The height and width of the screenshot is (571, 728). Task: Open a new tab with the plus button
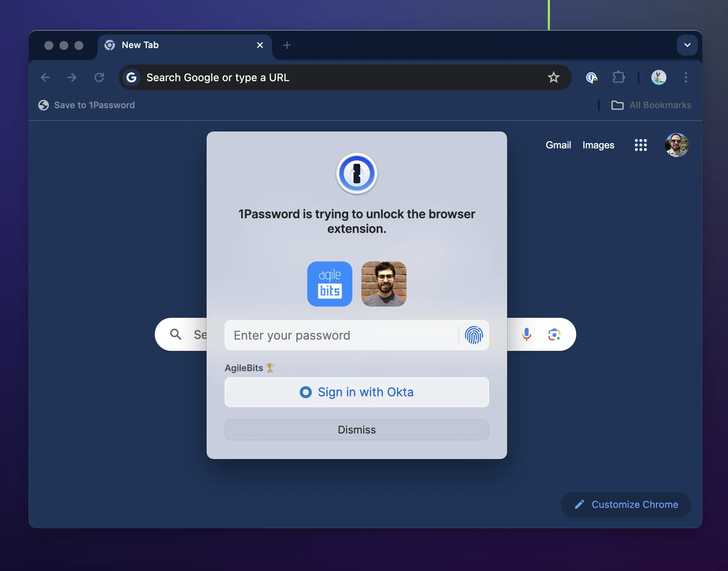pos(287,45)
